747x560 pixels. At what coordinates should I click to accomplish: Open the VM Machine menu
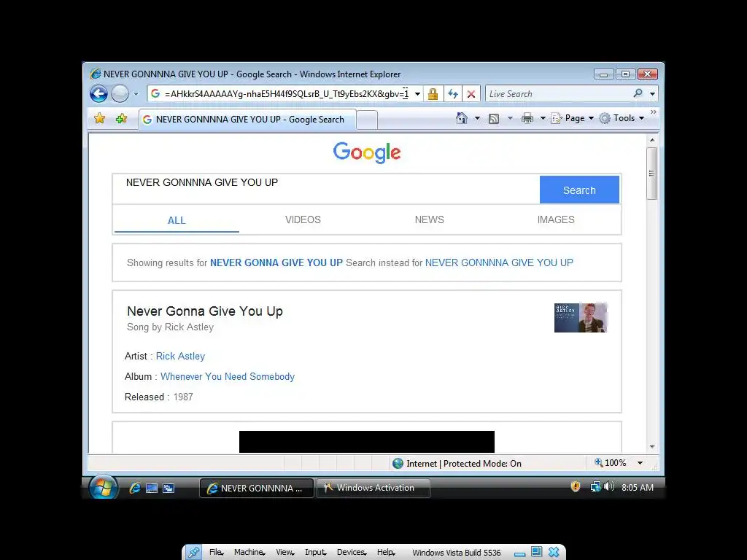coord(249,553)
